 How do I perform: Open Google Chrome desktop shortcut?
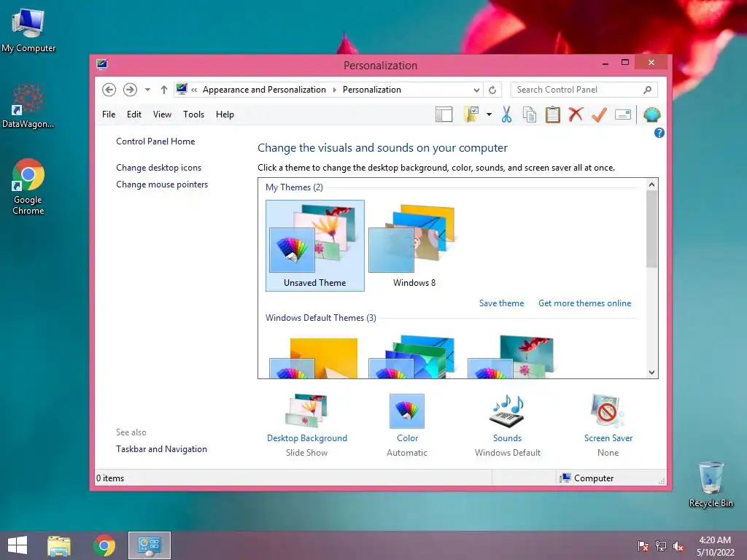point(28,186)
